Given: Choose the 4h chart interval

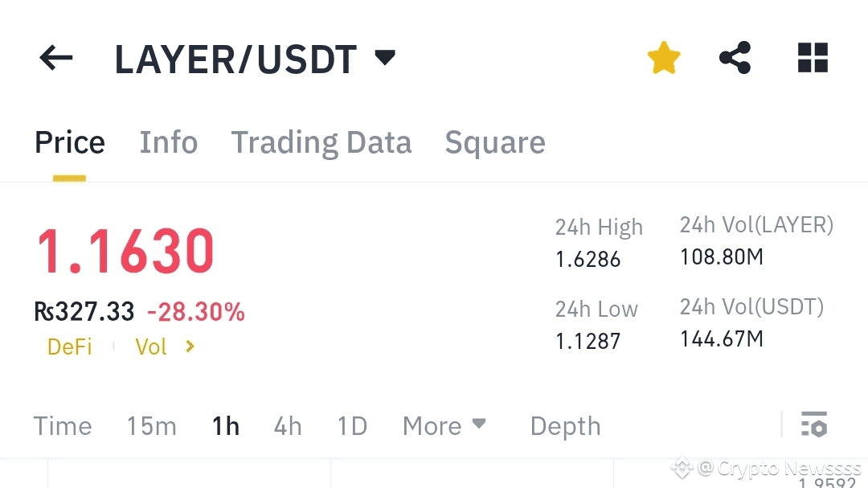Looking at the screenshot, I should (288, 425).
